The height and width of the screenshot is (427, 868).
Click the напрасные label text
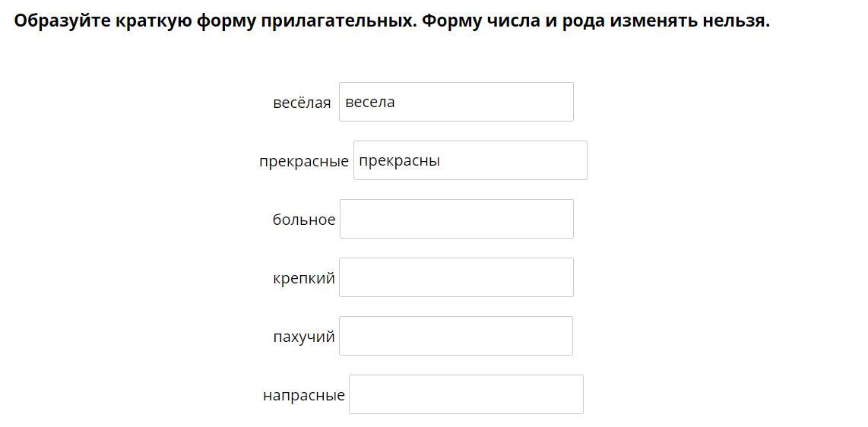pyautogui.click(x=304, y=396)
